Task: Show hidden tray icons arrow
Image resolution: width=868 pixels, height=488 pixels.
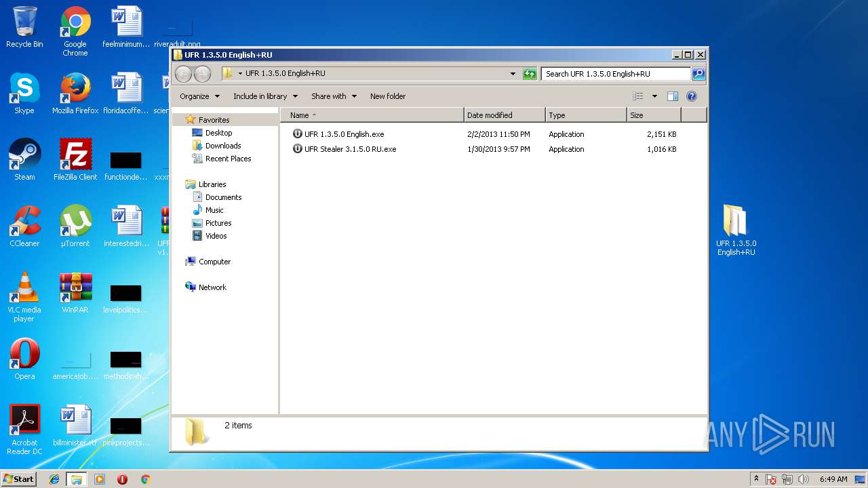Action: pos(756,479)
